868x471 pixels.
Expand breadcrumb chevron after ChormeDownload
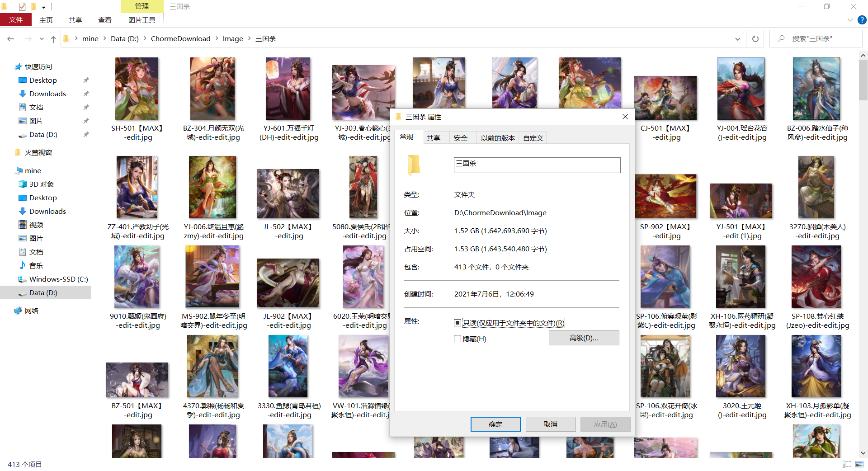pos(217,38)
